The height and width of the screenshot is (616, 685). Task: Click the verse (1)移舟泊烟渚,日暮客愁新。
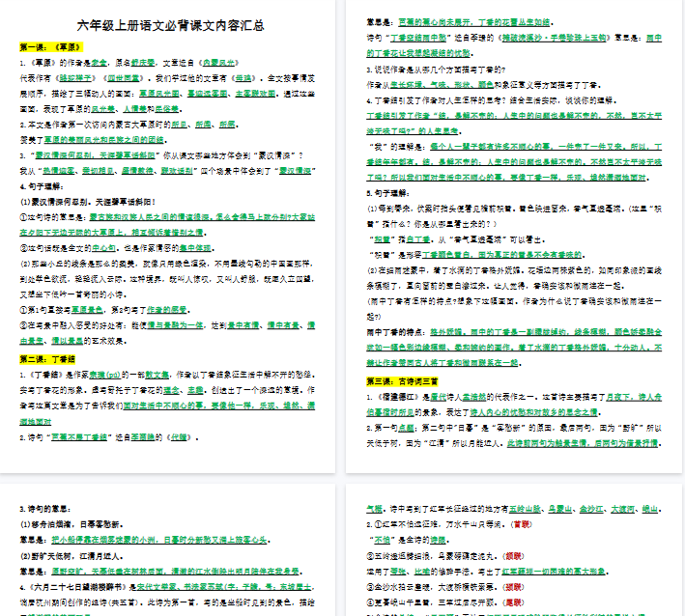tap(71, 524)
